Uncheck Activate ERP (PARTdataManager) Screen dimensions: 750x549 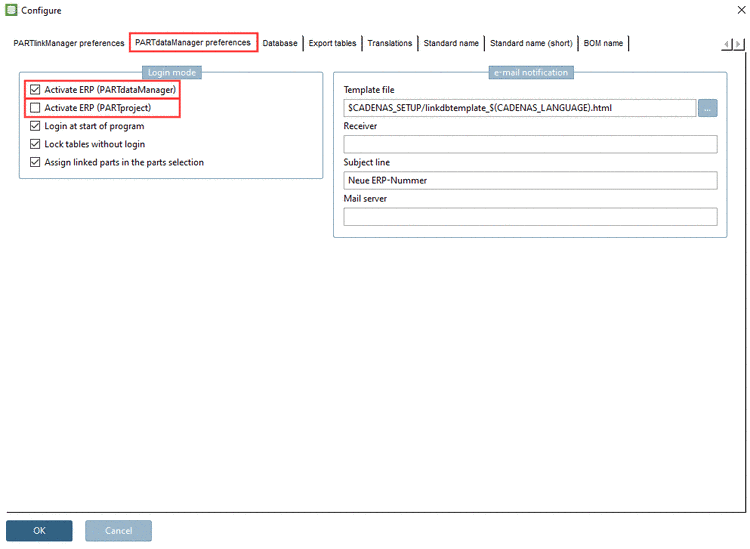pos(35,89)
